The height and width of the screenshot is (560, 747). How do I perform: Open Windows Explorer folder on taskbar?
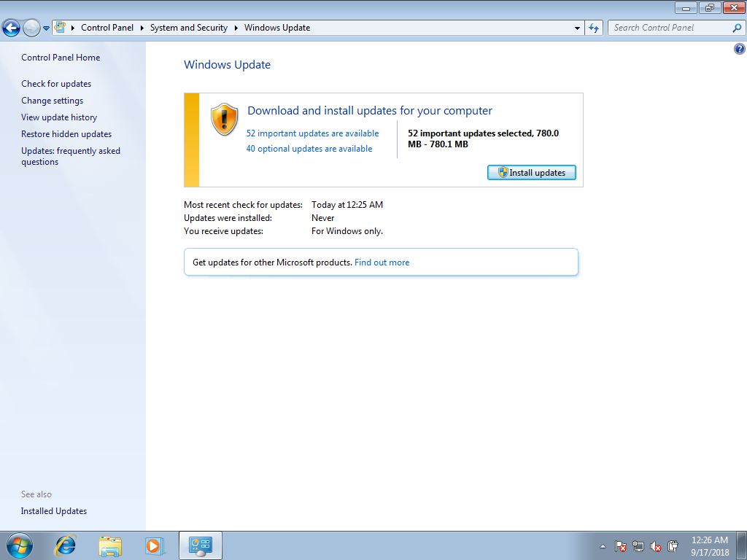[110, 545]
